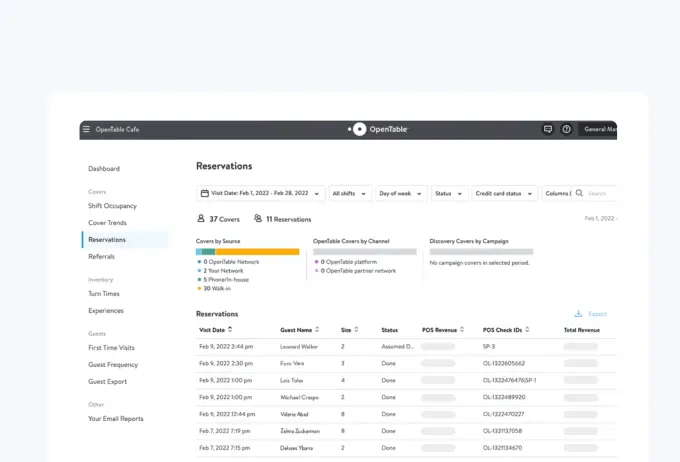This screenshot has width=680, height=462.
Task: Select the Valerie Abad guest name
Action: click(294, 414)
